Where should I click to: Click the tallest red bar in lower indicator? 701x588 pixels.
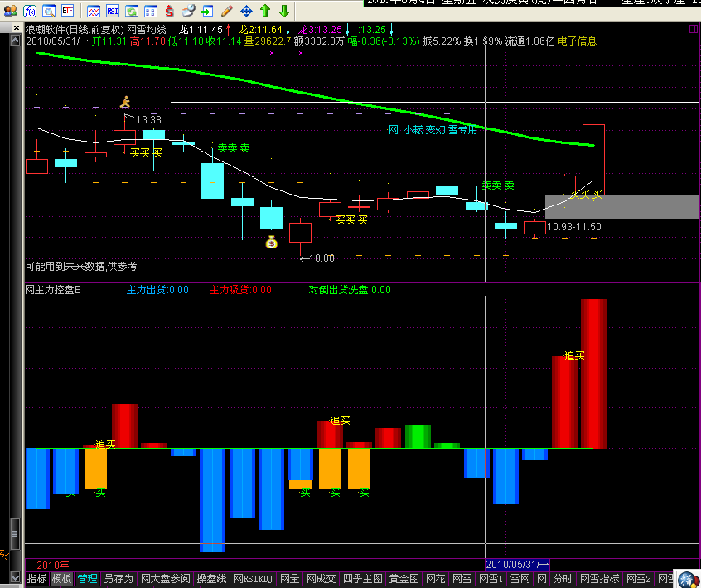pos(593,374)
